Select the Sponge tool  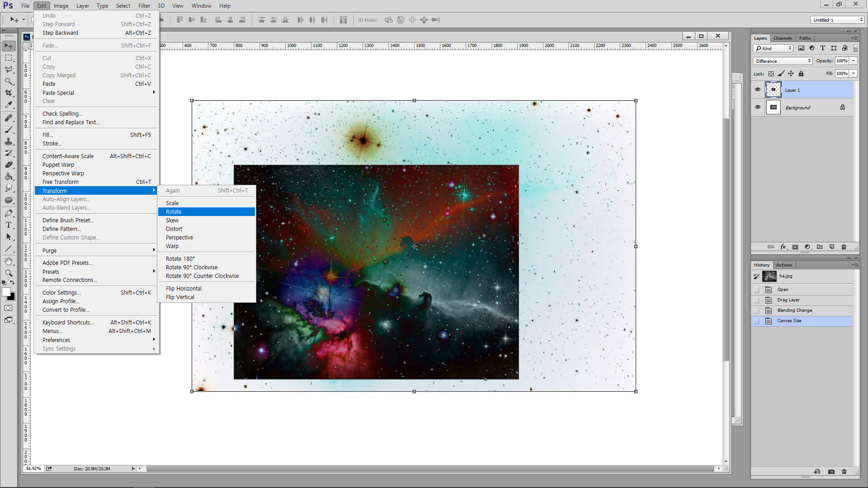pos(9,200)
